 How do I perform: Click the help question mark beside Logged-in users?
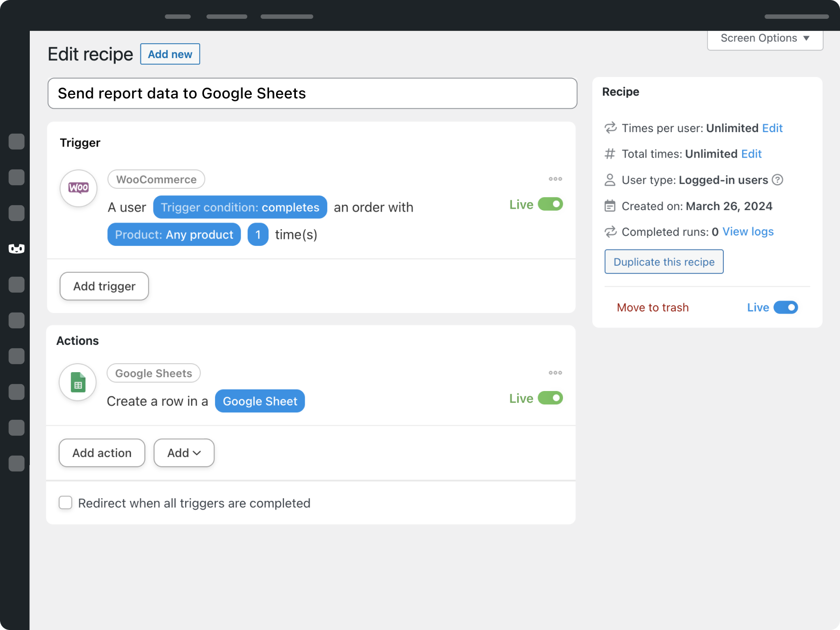point(777,180)
